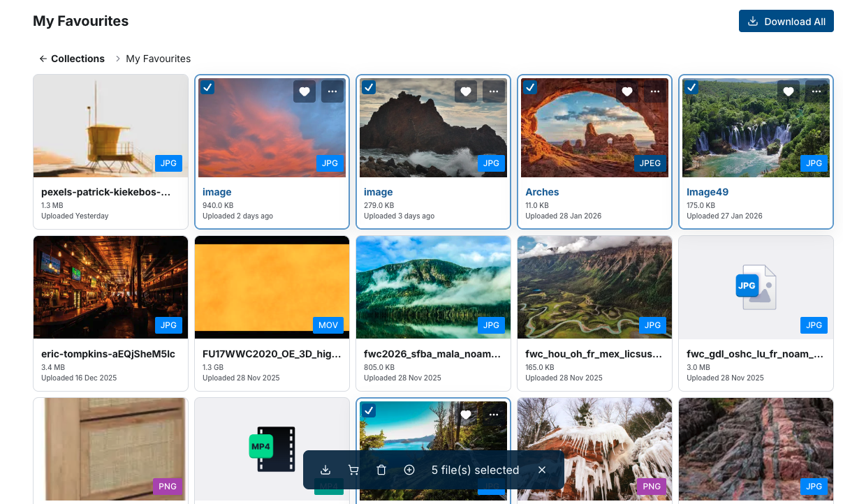Screen dimensions: 843x504
Task: Click My Favourites breadcrumb text
Action: 158,59
